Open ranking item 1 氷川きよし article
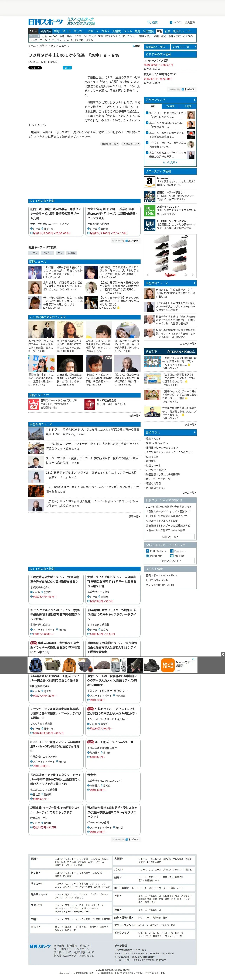Viewport: 225px width, 980px height. (168, 115)
